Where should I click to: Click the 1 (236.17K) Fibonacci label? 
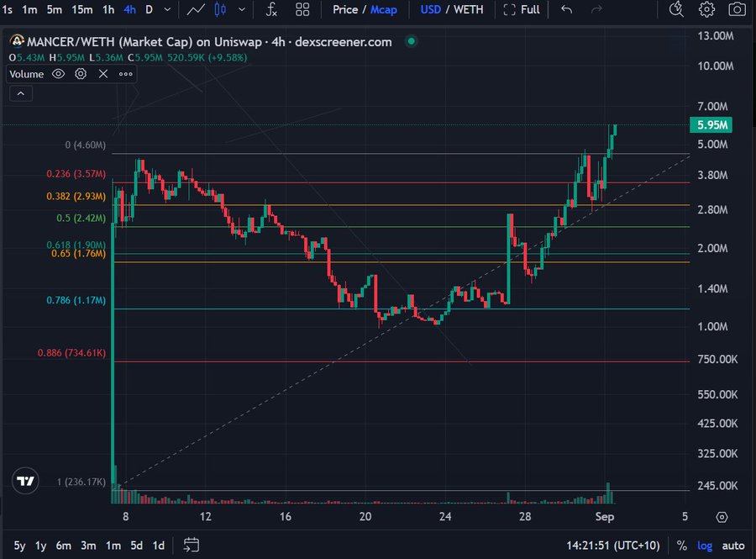point(81,482)
